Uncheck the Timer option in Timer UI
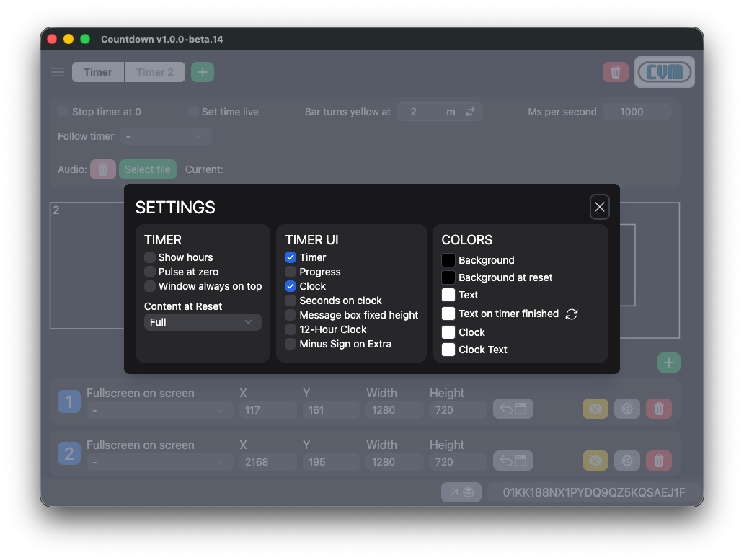744x560 pixels. 291,257
